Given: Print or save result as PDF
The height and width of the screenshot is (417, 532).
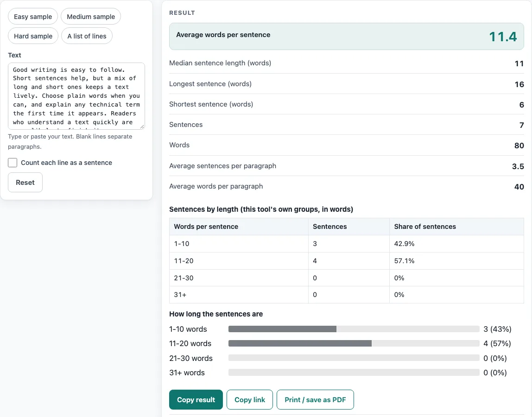Looking at the screenshot, I should [315, 400].
